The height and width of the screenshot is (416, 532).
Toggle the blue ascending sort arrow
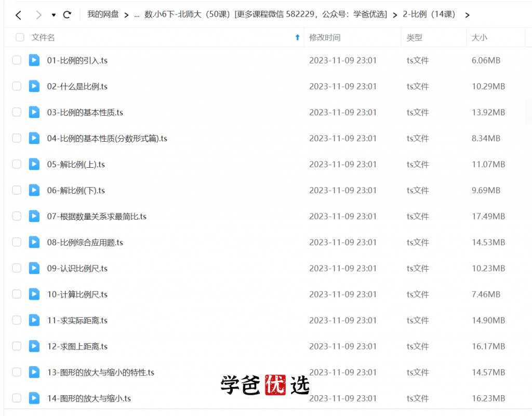point(298,37)
